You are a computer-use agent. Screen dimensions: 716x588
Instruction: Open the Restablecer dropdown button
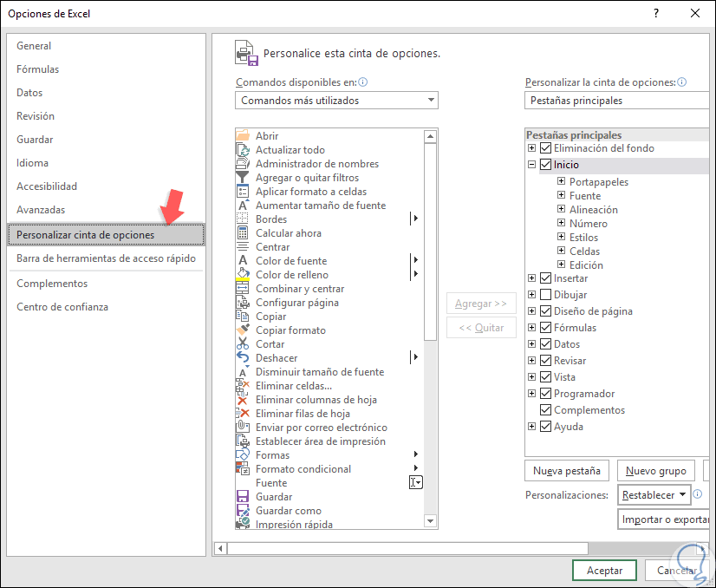click(x=654, y=495)
